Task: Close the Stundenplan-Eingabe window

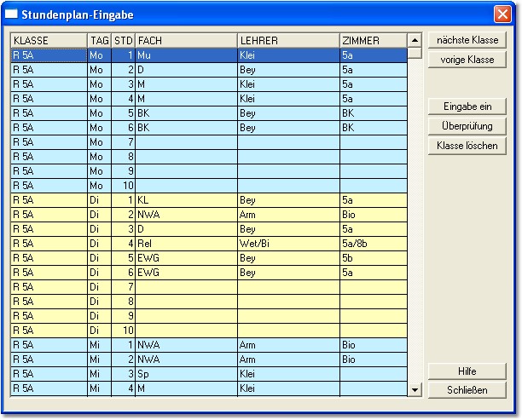Action: coord(502,14)
